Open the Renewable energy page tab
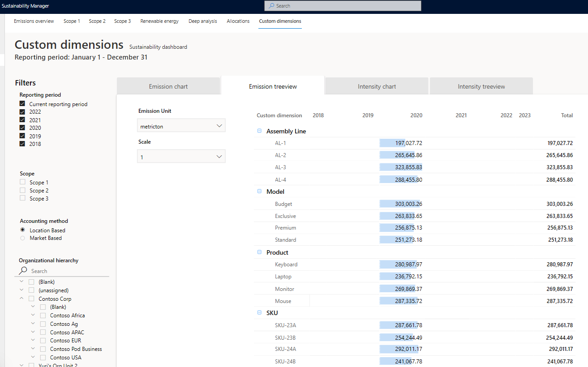Screen dimensions: 588x367 click(159, 21)
